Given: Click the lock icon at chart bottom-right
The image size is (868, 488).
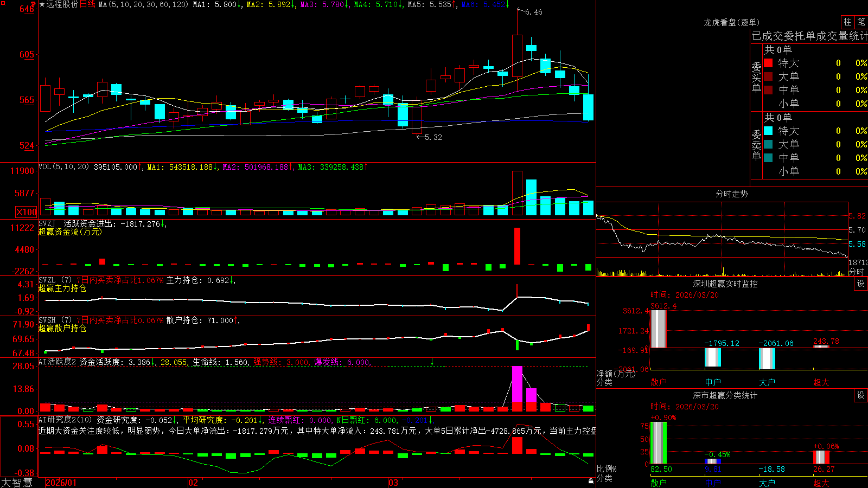Looking at the screenshot, I should (x=591, y=481).
